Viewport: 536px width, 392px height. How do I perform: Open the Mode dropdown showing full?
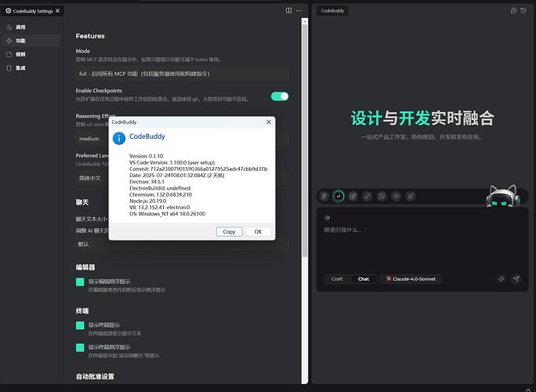[x=183, y=74]
